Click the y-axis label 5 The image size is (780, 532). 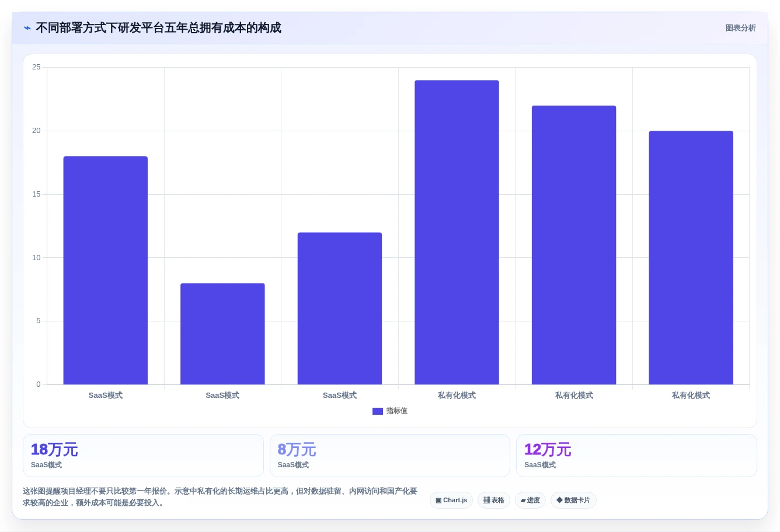click(x=39, y=321)
